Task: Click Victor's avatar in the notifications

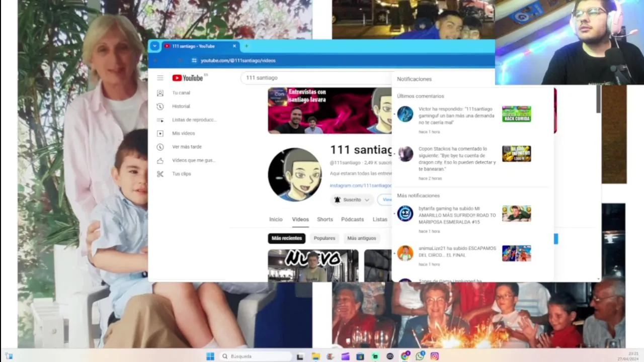Action: pyautogui.click(x=405, y=114)
